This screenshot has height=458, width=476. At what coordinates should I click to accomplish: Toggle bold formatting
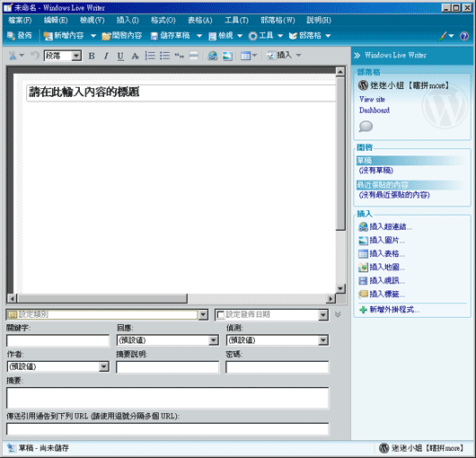tap(92, 56)
